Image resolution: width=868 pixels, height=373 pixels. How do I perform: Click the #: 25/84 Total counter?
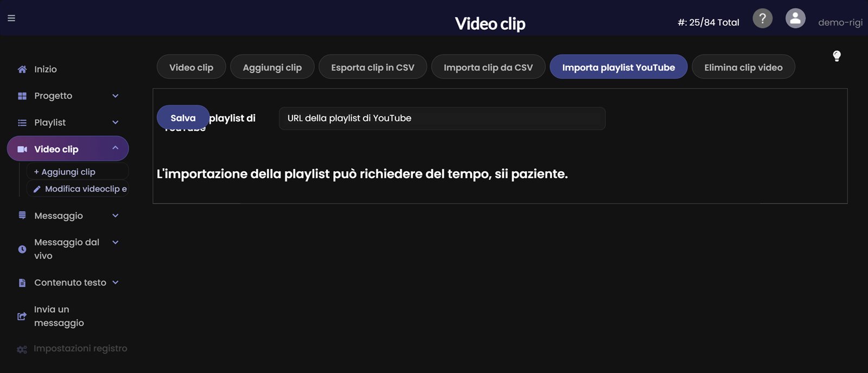pyautogui.click(x=709, y=22)
